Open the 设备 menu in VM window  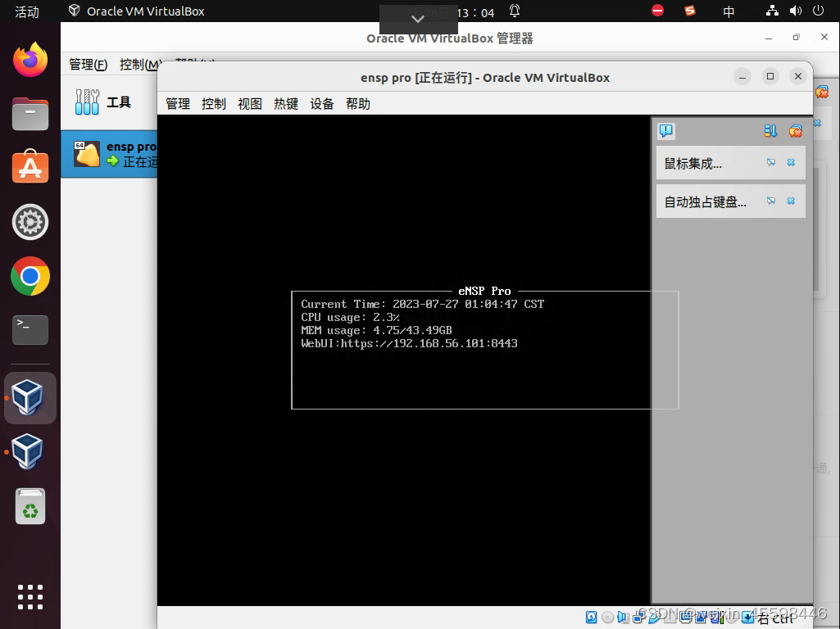pos(322,104)
